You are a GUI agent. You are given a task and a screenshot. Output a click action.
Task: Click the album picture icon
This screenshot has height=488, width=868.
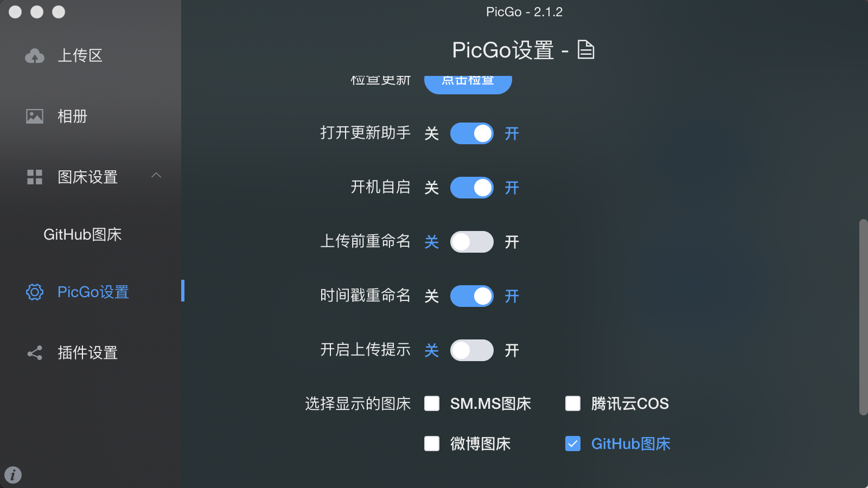35,116
